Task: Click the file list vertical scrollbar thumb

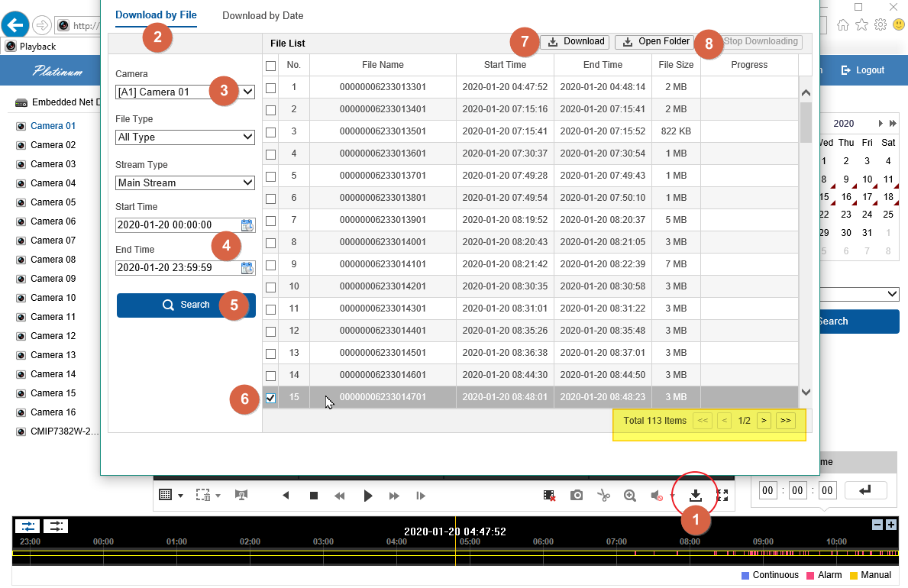Action: (806, 122)
